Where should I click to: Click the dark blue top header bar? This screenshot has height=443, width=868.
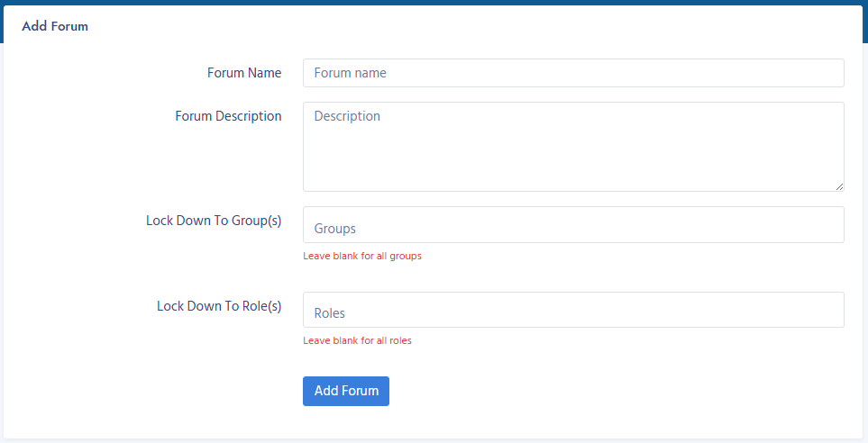click(433, 2)
